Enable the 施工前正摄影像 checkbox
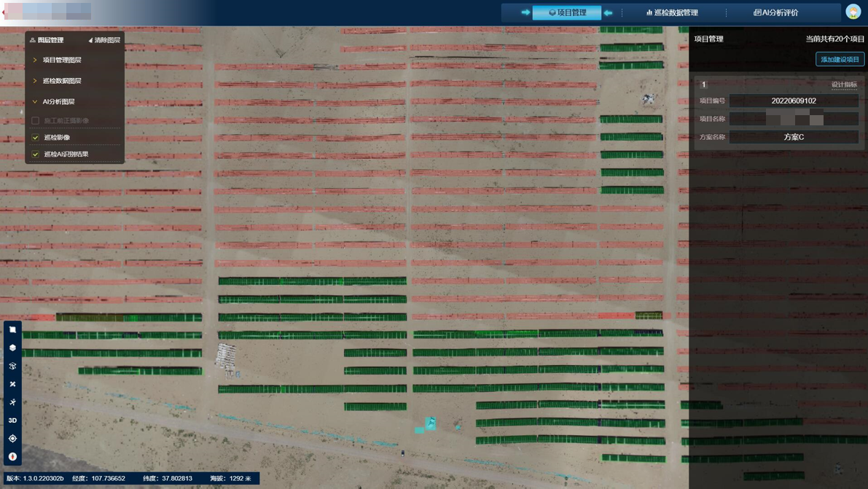Viewport: 868px width, 489px height. tap(36, 121)
